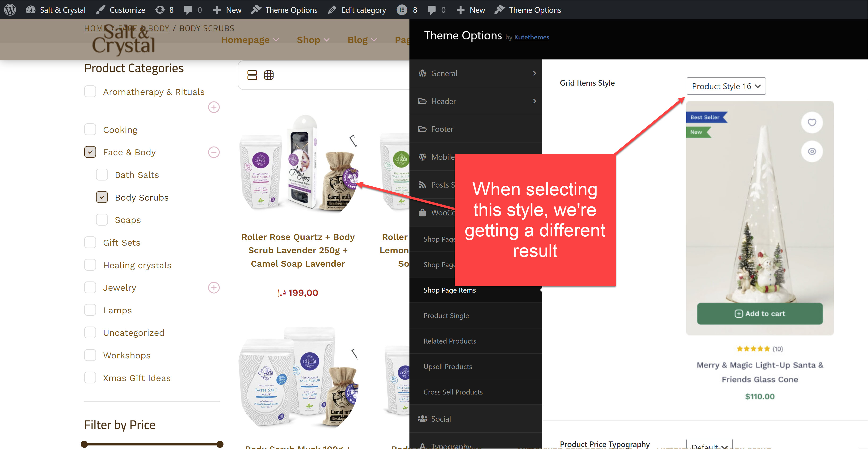This screenshot has width=868, height=449.
Task: Open the Social options section
Action: 476,419
